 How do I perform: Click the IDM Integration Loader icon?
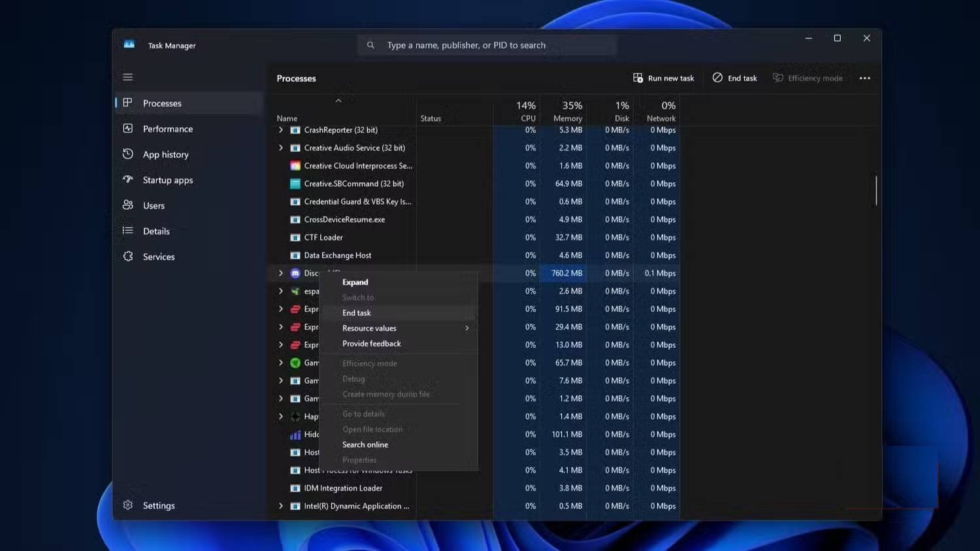click(295, 488)
